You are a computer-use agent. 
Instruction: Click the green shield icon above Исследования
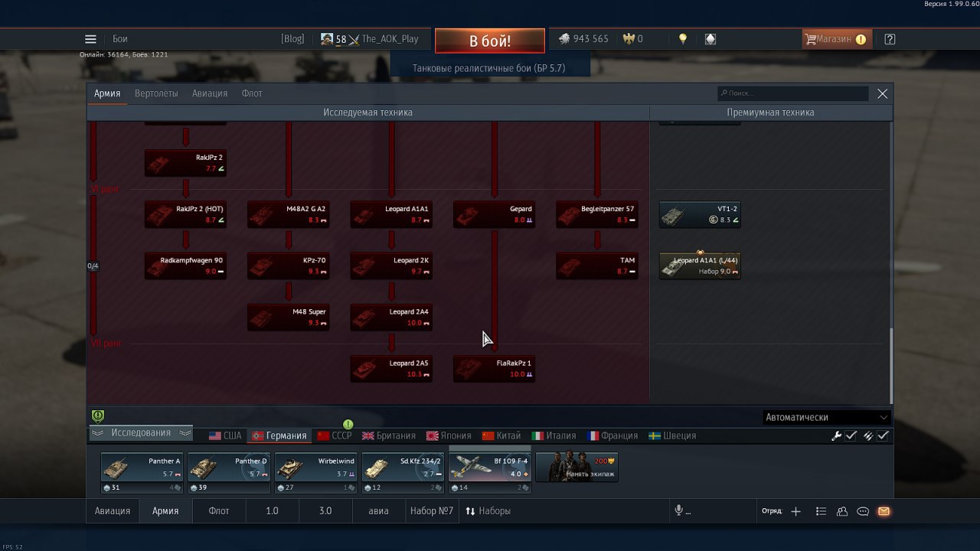98,416
